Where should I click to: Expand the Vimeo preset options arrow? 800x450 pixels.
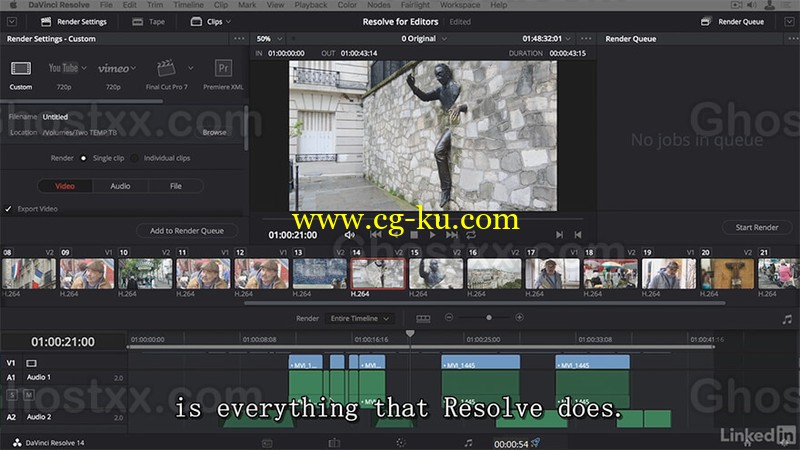133,68
